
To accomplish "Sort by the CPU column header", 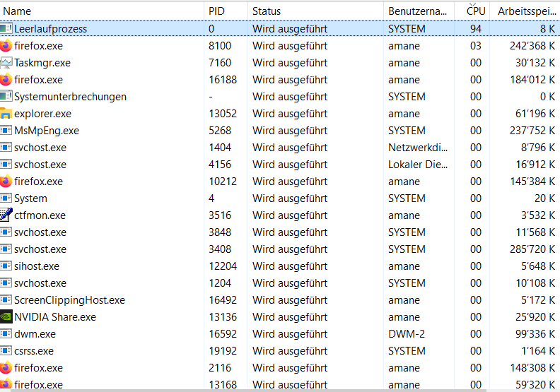I will click(472, 11).
